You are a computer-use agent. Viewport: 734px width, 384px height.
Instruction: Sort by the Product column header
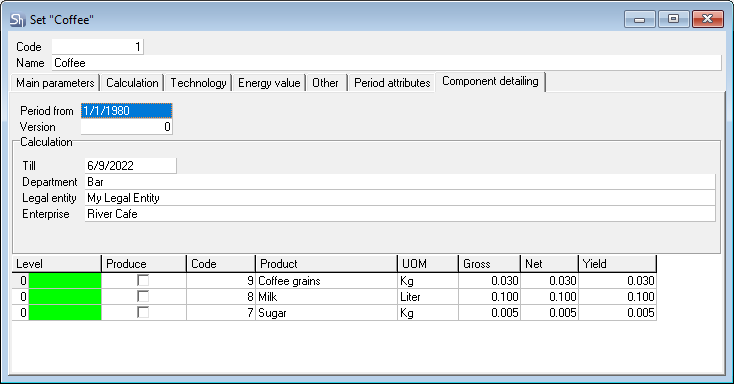click(326, 264)
